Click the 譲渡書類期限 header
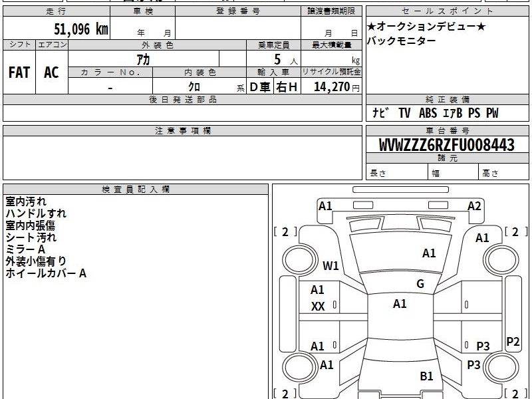Screen dimensions: 532x399 click(x=331, y=11)
